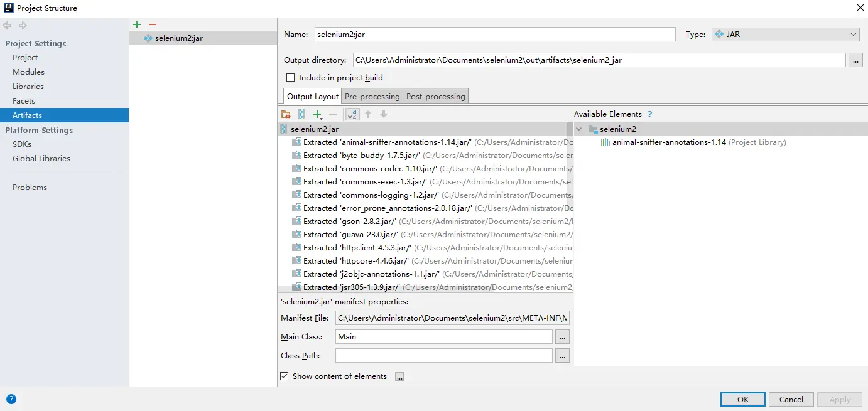This screenshot has width=868, height=411.
Task: Open Global Libraries in the sidebar
Action: [x=41, y=159]
